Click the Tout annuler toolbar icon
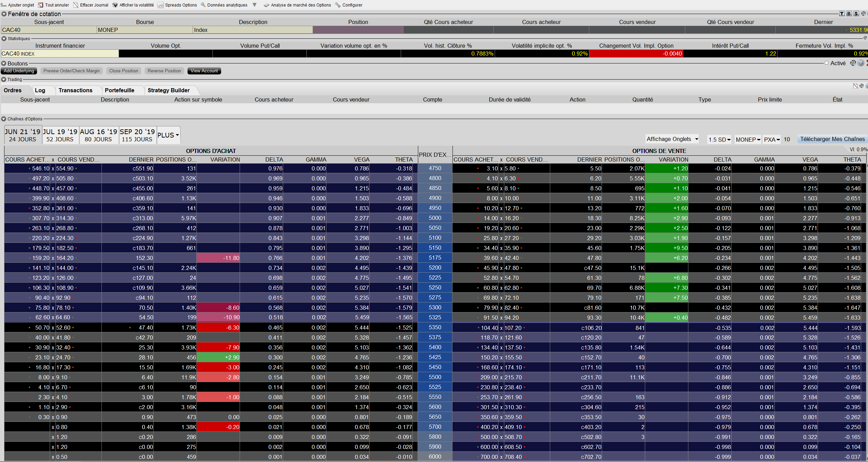This screenshot has width=868, height=462. click(x=41, y=5)
